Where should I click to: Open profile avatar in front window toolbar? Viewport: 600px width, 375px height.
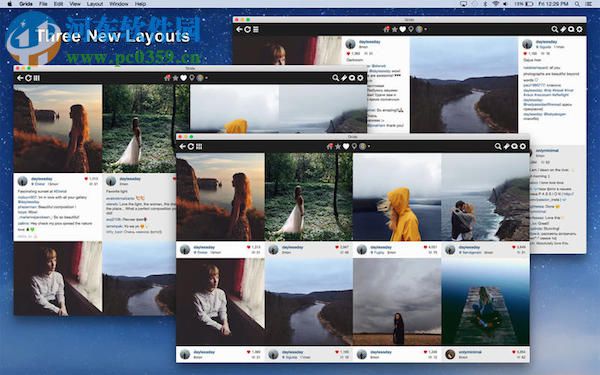pos(362,146)
